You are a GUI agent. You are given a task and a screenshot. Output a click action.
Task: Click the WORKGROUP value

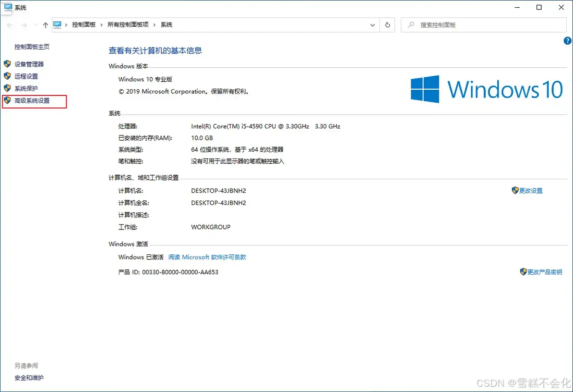pyautogui.click(x=211, y=227)
